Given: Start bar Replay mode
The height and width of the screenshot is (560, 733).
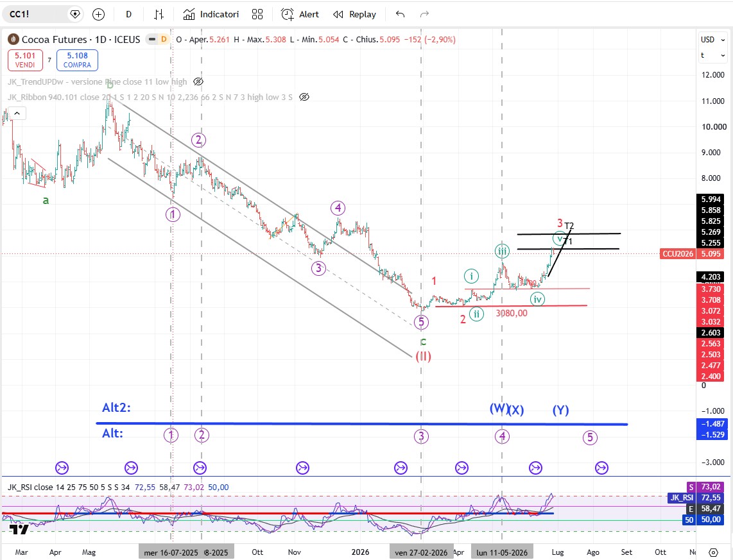Looking at the screenshot, I should tap(354, 15).
